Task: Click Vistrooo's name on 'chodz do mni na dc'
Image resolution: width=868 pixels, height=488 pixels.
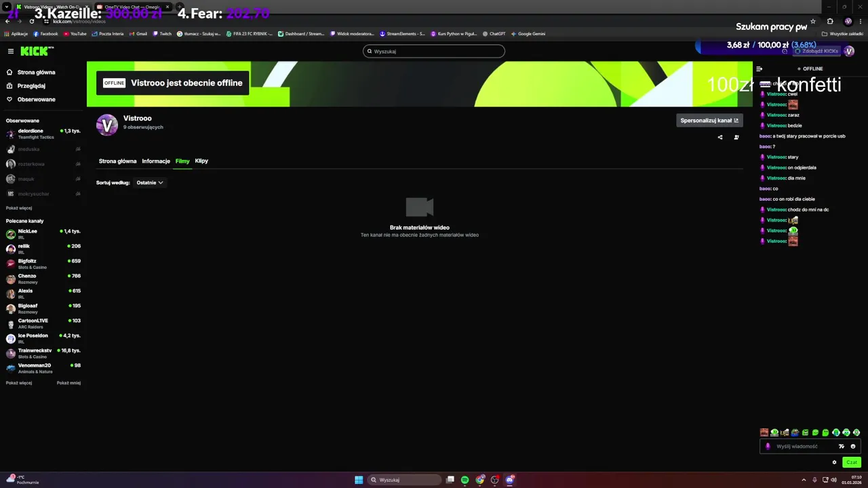Action: tap(776, 209)
